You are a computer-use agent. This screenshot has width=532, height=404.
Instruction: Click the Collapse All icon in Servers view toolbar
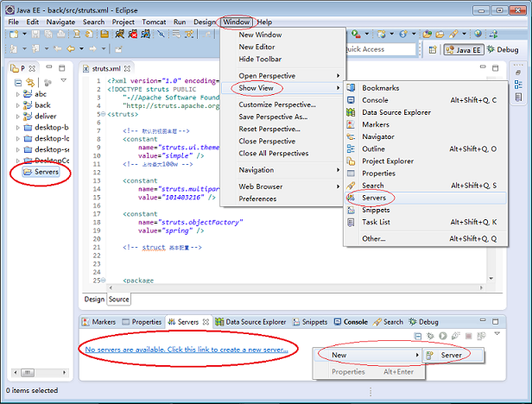coord(418,336)
